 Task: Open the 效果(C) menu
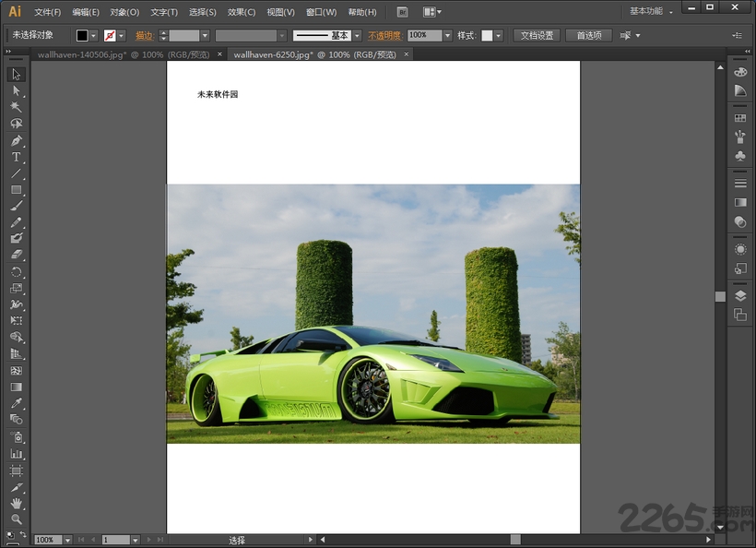242,12
